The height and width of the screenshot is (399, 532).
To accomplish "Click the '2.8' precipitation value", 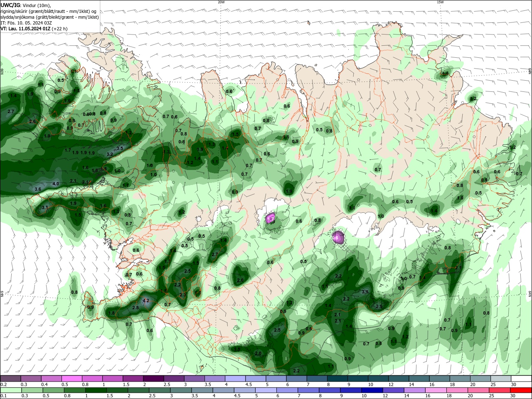I will tap(135, 308).
